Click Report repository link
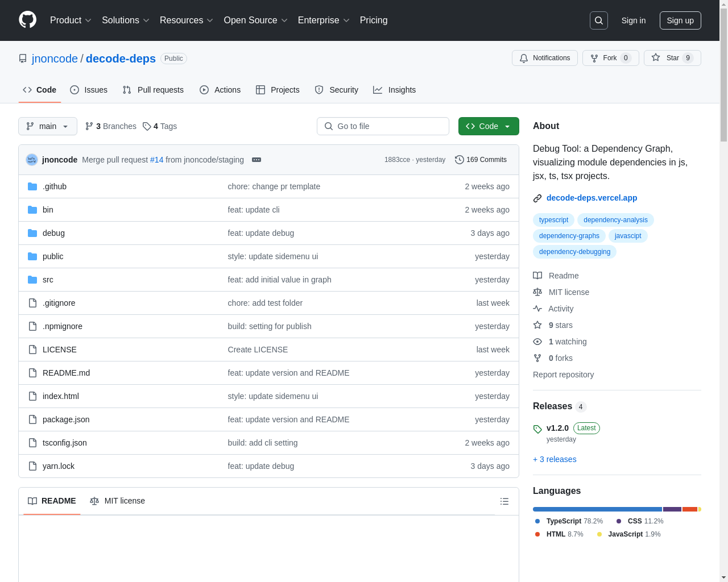The image size is (728, 582). click(x=563, y=375)
